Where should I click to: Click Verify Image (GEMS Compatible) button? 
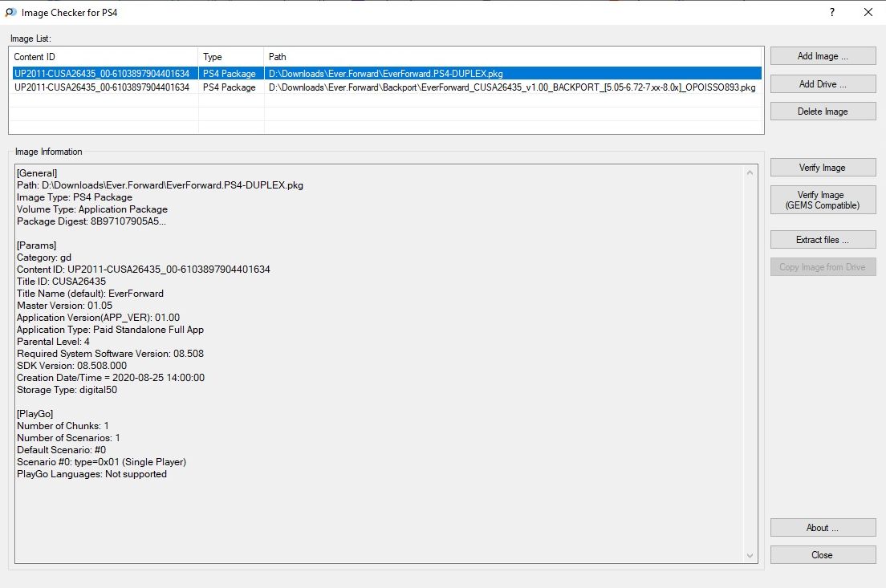[x=823, y=200]
